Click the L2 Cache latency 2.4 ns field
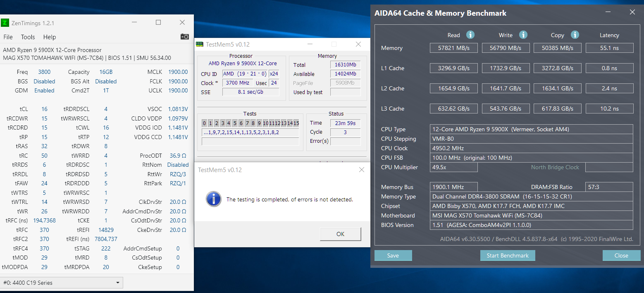Viewport: 644px width, 293px height. pyautogui.click(x=609, y=88)
